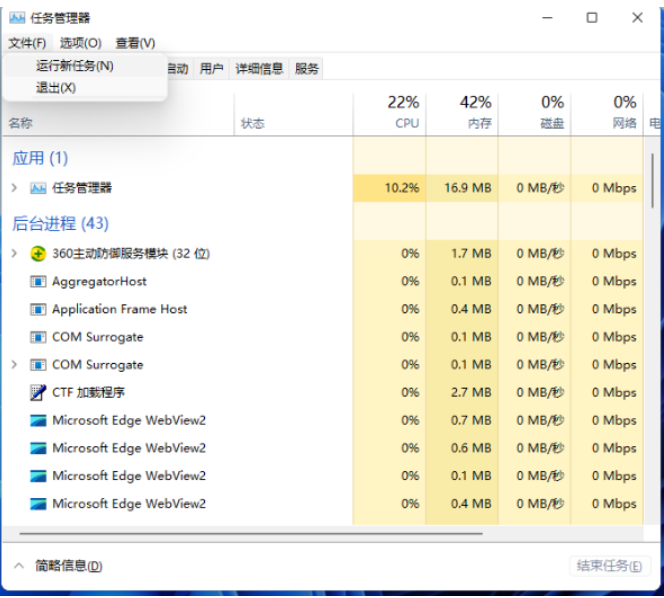Switch to the 详细信息 tab
Screen dimensions: 664x598
click(x=259, y=69)
